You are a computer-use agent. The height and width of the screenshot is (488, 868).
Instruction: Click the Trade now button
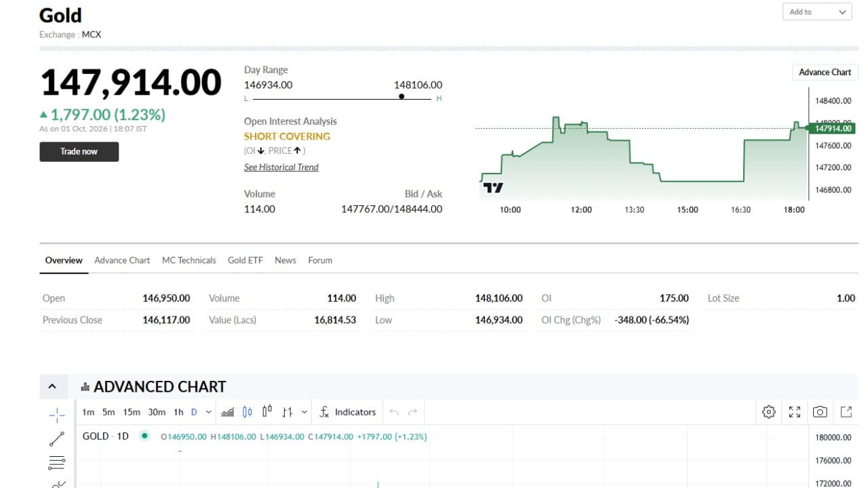pyautogui.click(x=79, y=151)
